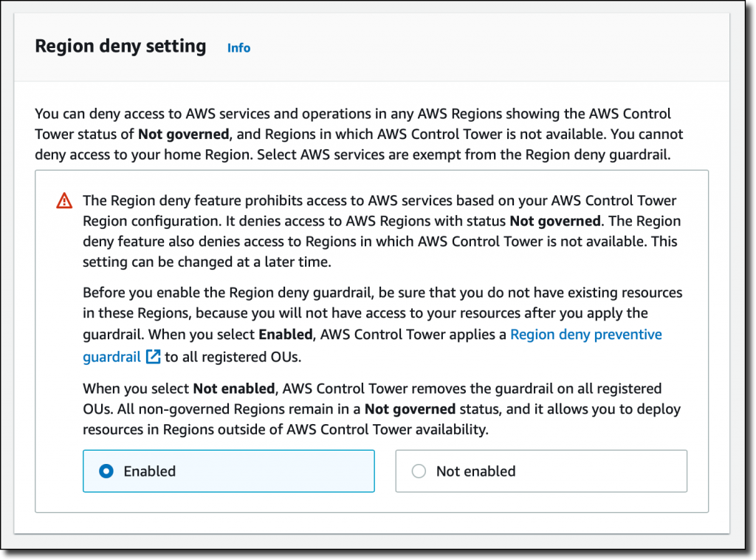Open the Info link beside the heading

(x=238, y=48)
